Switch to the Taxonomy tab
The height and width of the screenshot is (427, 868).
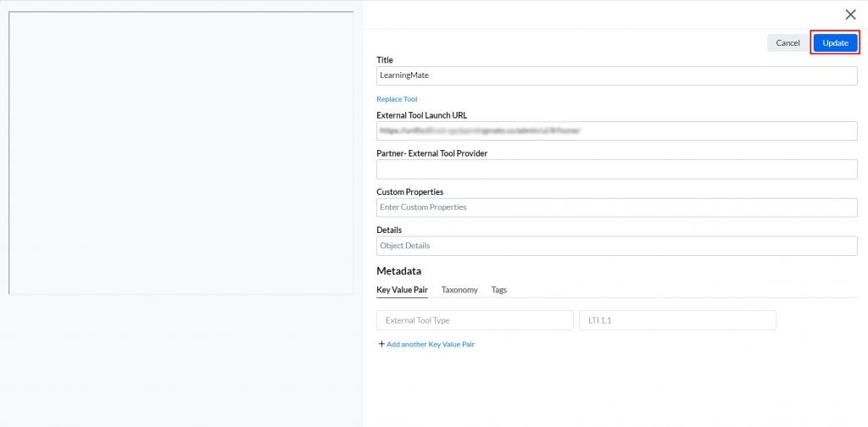tap(459, 290)
